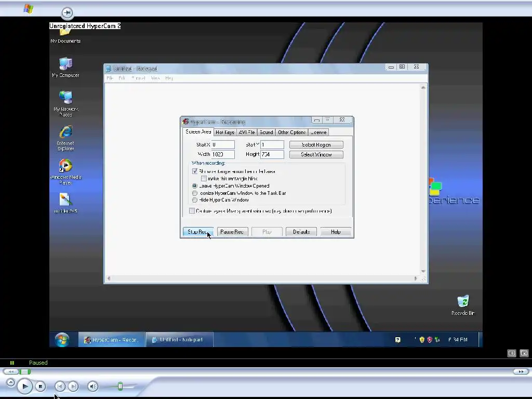Click the fast forward button on the seek bar

click(x=521, y=371)
